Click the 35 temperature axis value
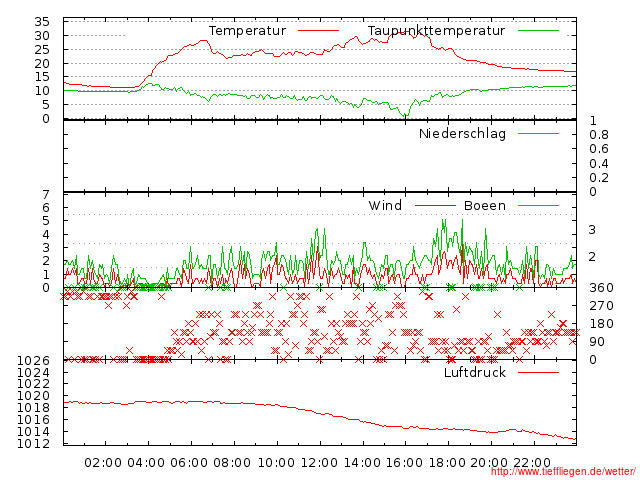 [42, 22]
